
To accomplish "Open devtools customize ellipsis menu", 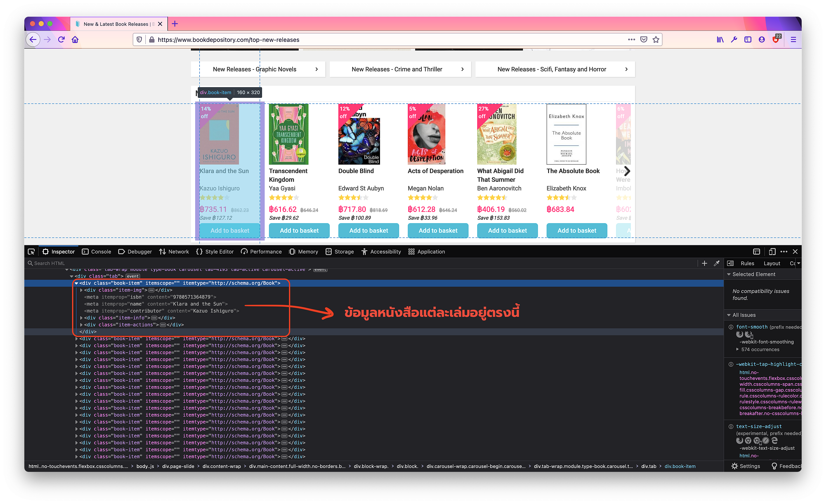I will click(784, 252).
